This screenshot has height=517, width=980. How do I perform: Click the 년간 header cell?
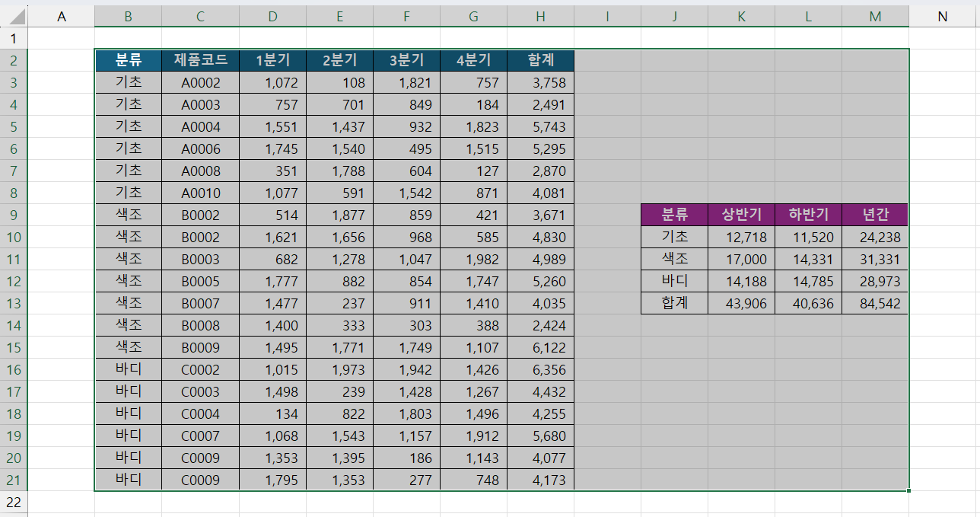coord(875,215)
